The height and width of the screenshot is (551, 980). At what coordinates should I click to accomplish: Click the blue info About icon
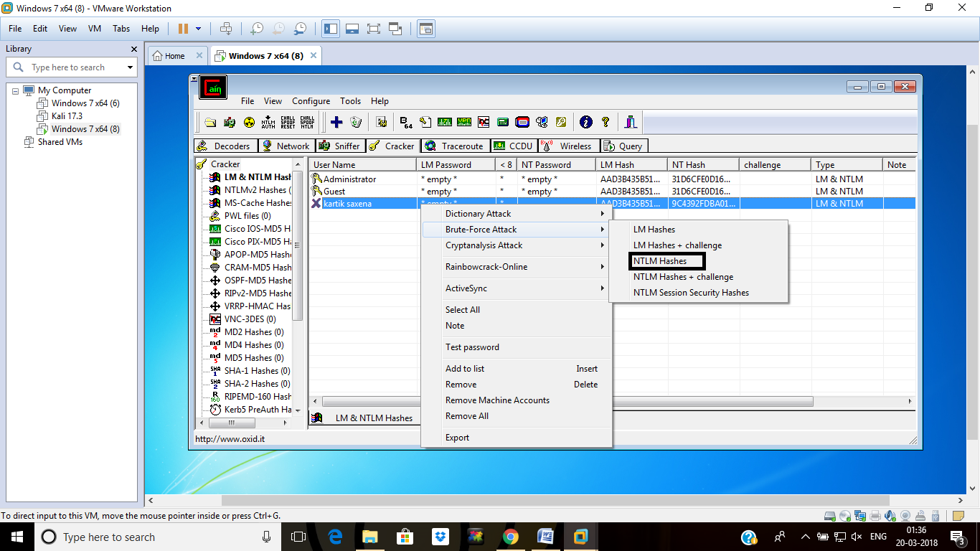point(585,122)
